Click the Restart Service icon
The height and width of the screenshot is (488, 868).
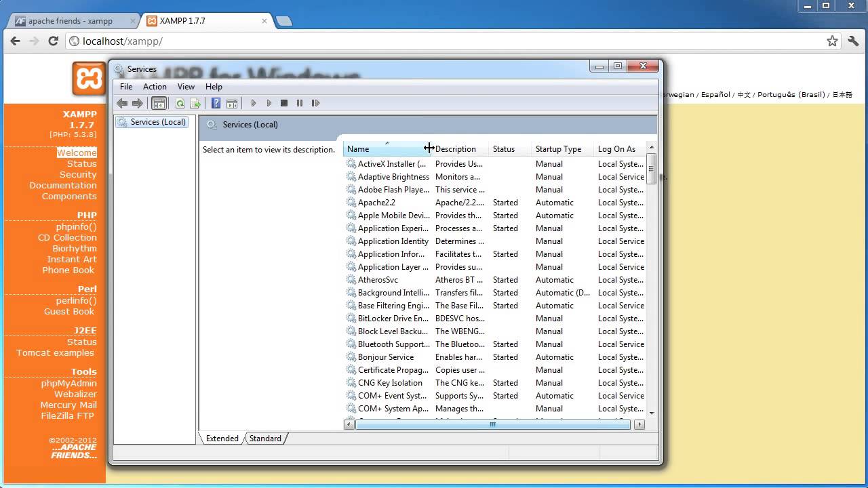click(315, 103)
